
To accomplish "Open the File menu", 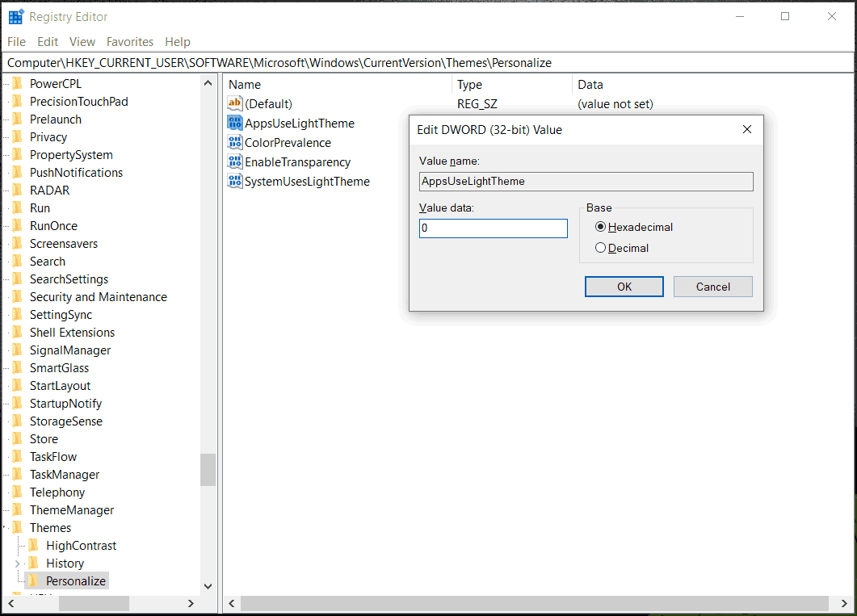I will click(x=16, y=41).
